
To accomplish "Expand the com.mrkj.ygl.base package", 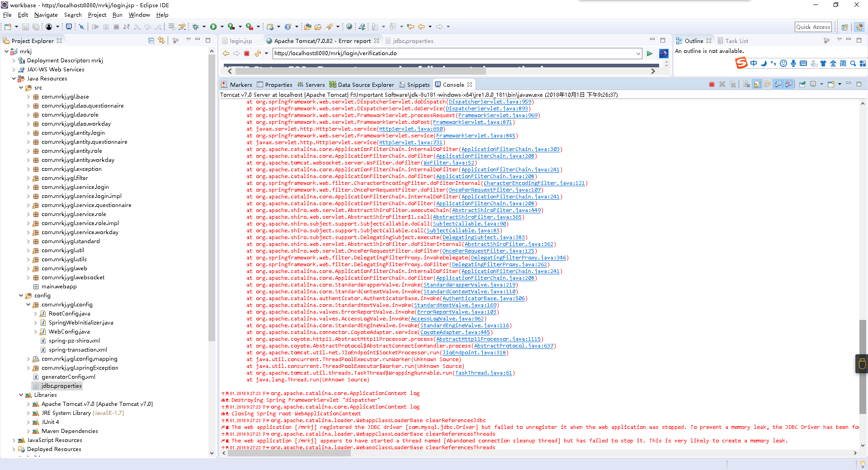I will point(28,97).
